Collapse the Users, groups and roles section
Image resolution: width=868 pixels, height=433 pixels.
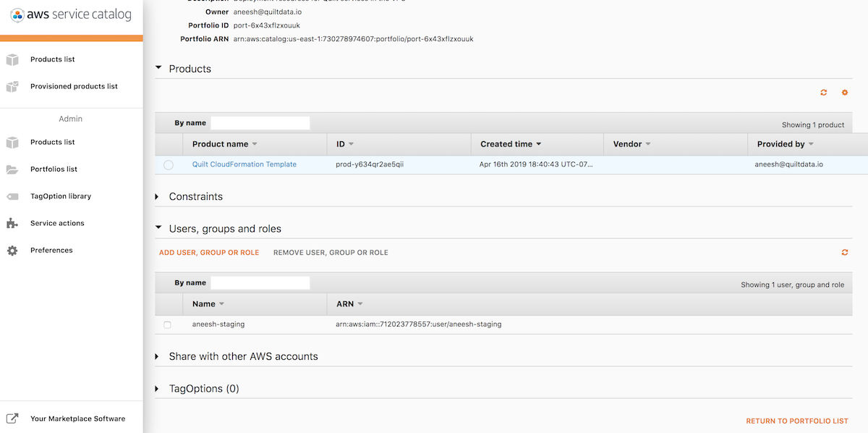click(159, 228)
